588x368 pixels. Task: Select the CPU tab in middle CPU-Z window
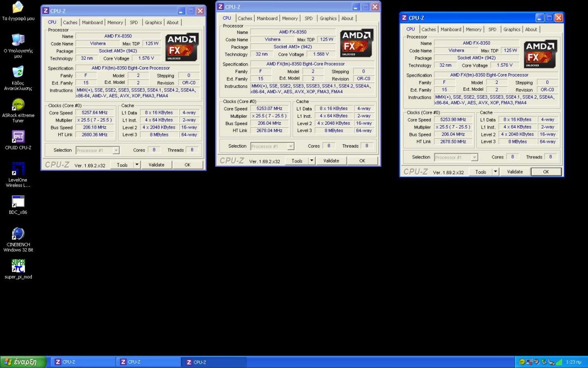[x=227, y=18]
